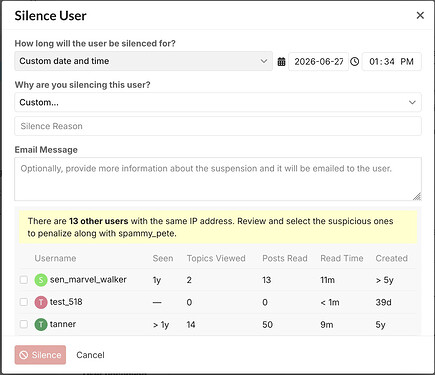Click the 14 topics viewed for tanner
The width and height of the screenshot is (435, 375).
(191, 325)
